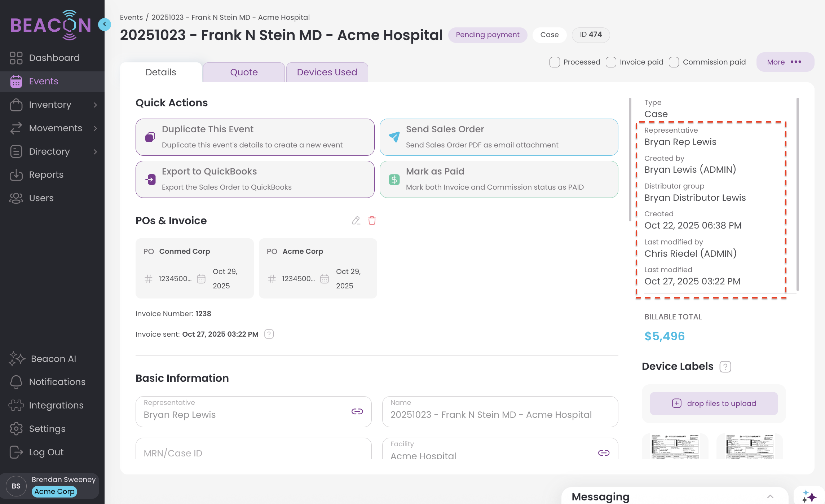
Task: Enable the Invoice paid checkbox
Action: (611, 62)
